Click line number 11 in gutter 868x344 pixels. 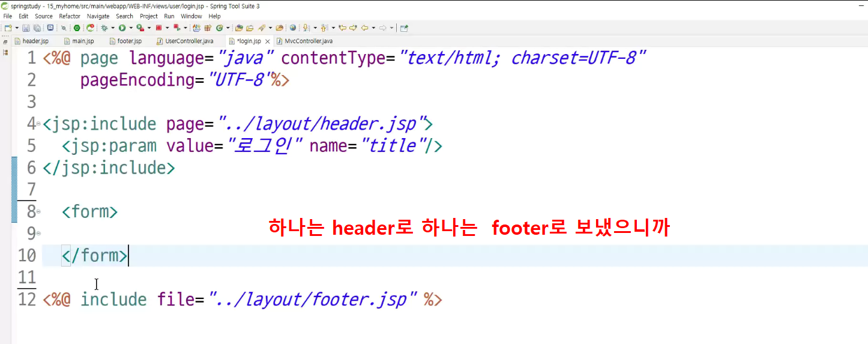[27, 277]
